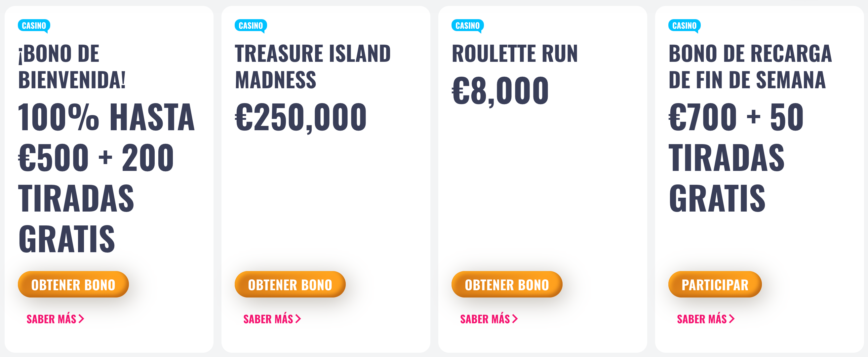868x357 pixels.
Task: Select the Treasure Island Madness title
Action: pyautogui.click(x=312, y=67)
